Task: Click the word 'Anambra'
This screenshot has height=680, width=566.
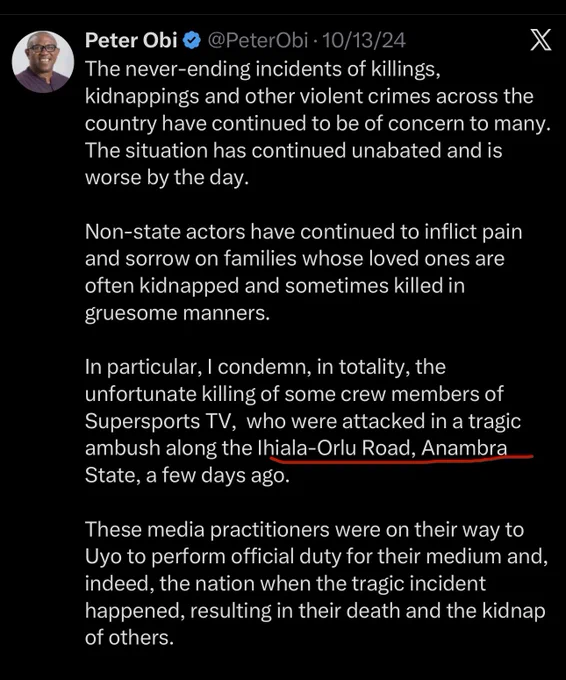Action: [464, 448]
